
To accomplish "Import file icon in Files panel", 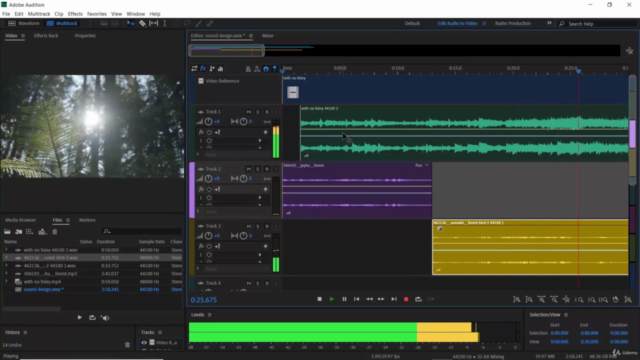I will point(19,231).
